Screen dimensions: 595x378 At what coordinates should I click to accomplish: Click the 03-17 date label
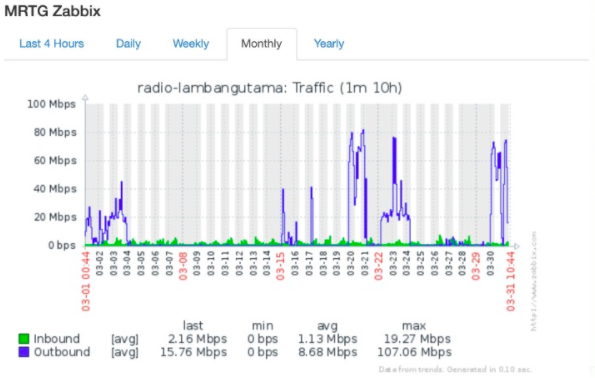tap(309, 263)
